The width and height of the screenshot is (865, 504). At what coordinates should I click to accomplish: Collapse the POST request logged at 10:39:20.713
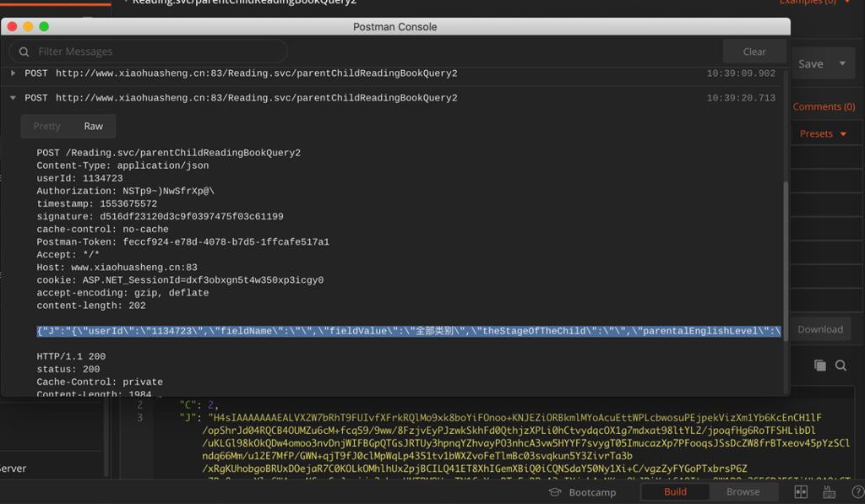click(13, 98)
